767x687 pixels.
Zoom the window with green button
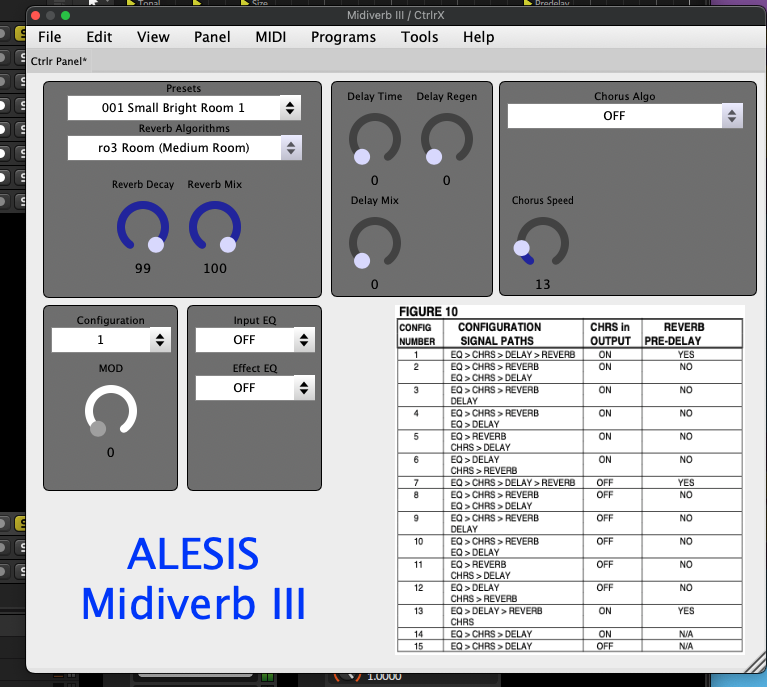tap(66, 16)
